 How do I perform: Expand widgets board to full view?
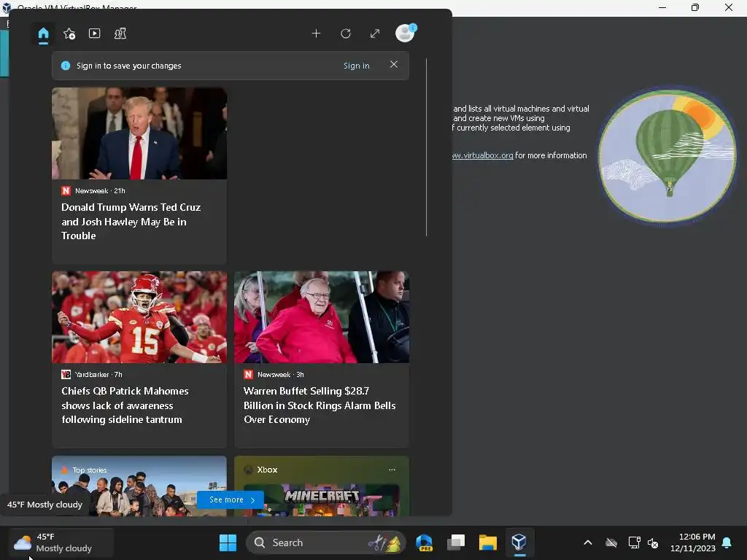375,34
